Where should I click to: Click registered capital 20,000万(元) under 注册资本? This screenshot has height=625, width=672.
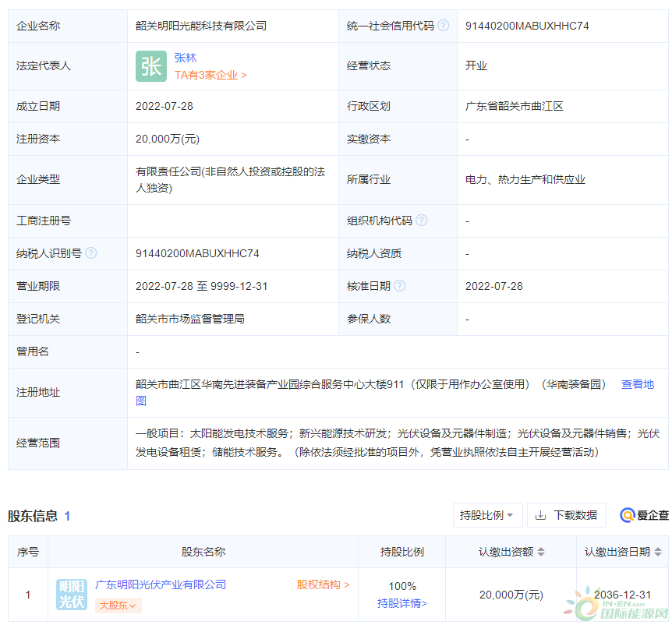[x=168, y=139]
